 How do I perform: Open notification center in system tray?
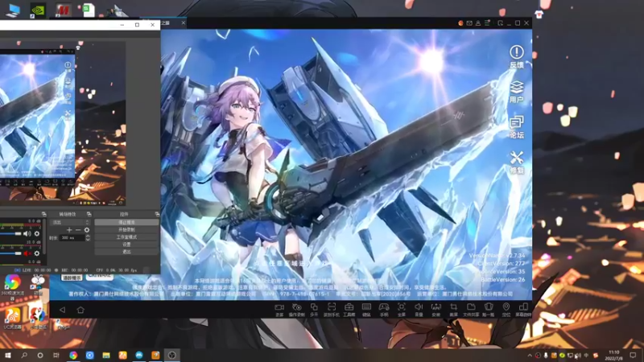633,355
